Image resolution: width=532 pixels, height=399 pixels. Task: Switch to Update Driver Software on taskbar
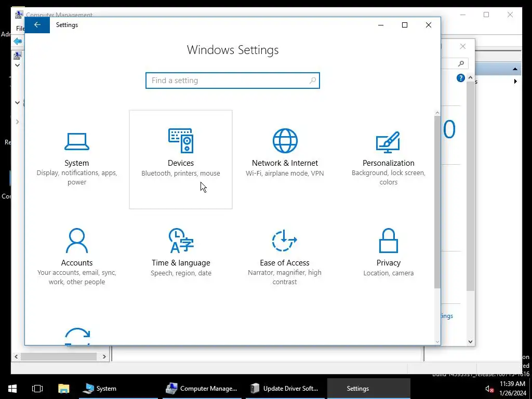pos(285,389)
